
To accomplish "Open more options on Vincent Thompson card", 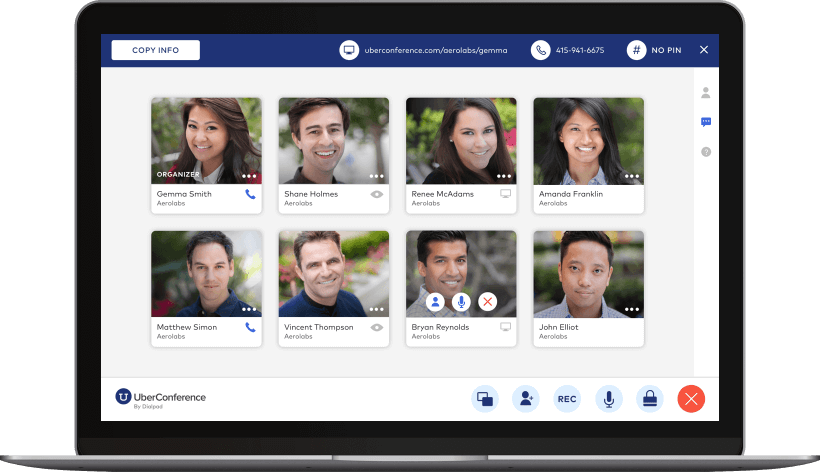I will [x=377, y=309].
